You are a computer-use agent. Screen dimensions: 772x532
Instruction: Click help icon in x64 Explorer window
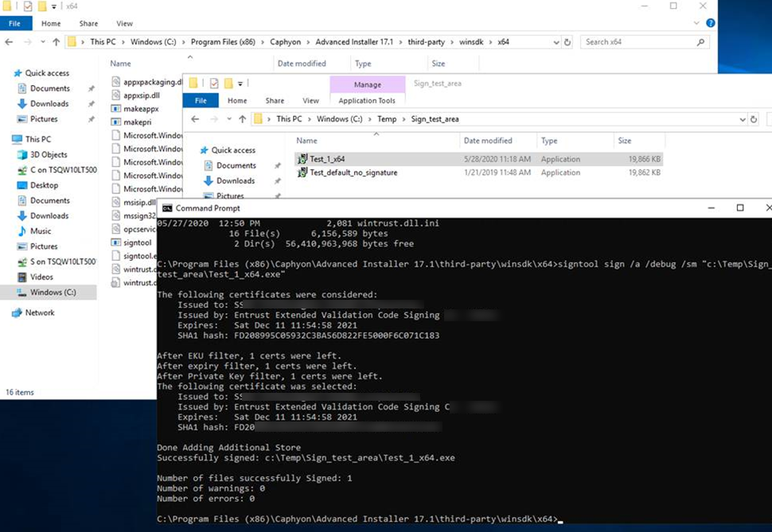click(x=710, y=24)
